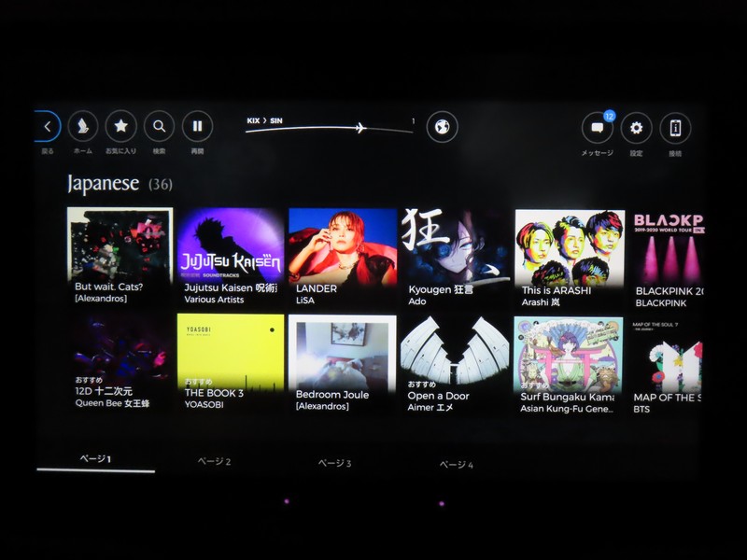
Task: Switch to the ページ2 tab
Action: pos(214,462)
